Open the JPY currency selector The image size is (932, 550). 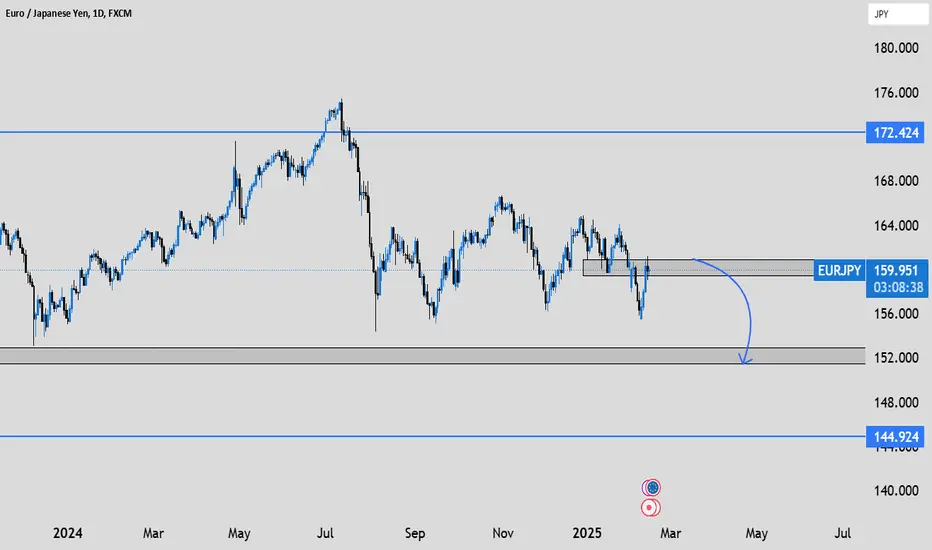[898, 14]
